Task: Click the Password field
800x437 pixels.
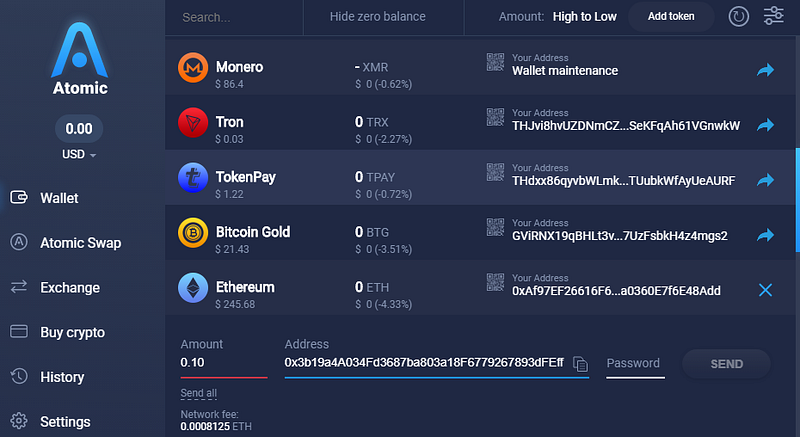Action: pyautogui.click(x=635, y=363)
